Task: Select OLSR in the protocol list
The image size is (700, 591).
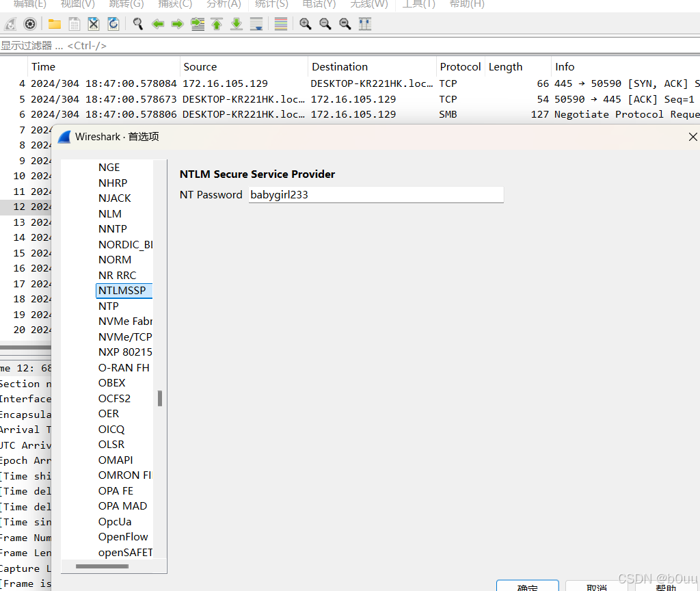Action: 111,445
